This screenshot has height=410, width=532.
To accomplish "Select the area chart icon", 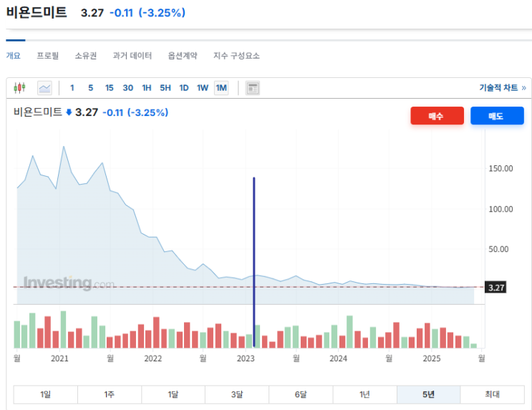I will tap(45, 88).
